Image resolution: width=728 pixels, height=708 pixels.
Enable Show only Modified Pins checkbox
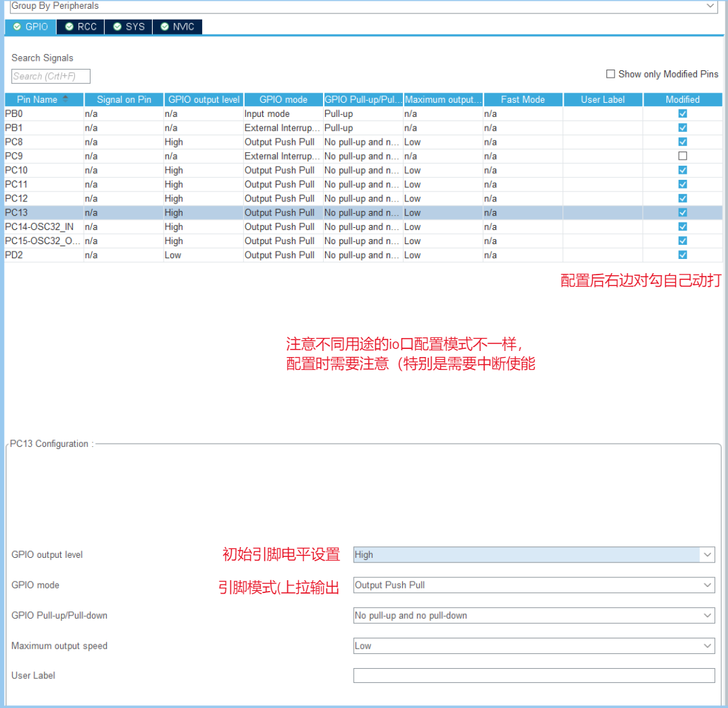610,74
